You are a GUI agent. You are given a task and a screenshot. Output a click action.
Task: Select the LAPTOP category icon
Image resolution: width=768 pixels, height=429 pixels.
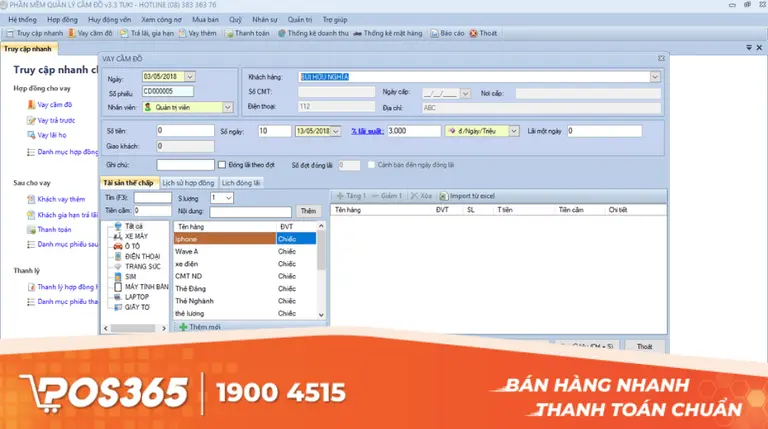coord(118,297)
